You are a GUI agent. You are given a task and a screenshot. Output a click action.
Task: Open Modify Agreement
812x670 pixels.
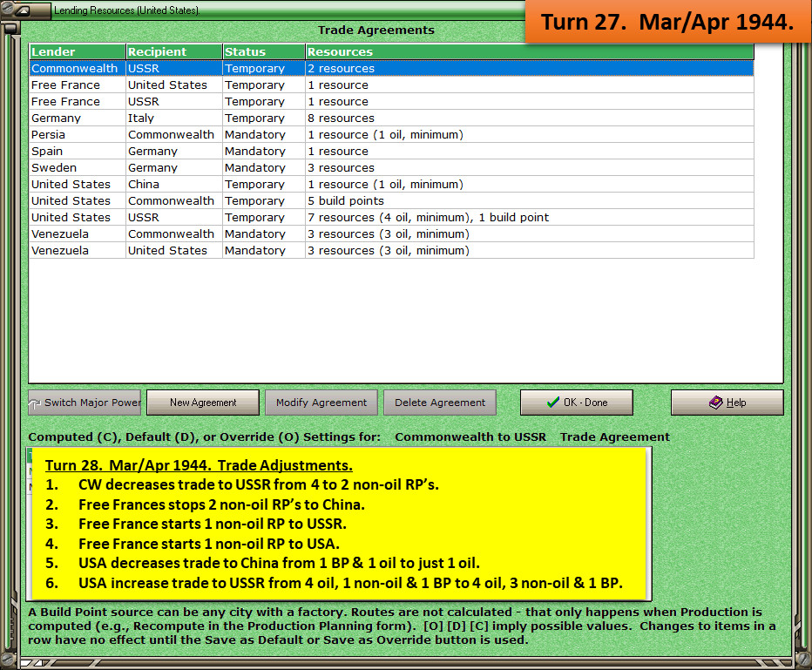tap(321, 403)
